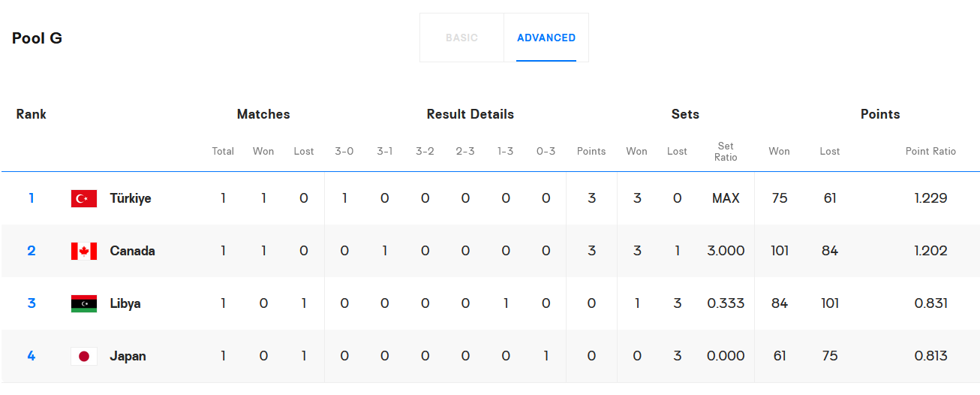
Task: Click rank number 4
Action: 32,356
